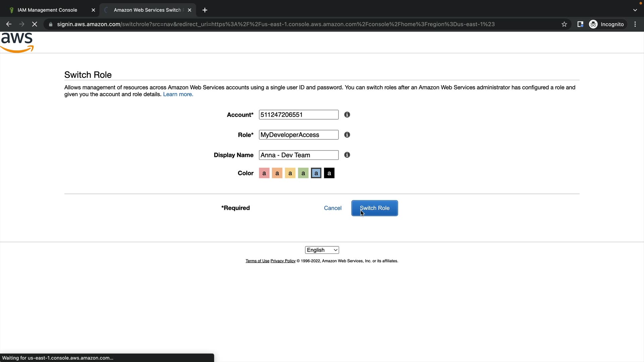Click the Cancel link

pos(332,208)
